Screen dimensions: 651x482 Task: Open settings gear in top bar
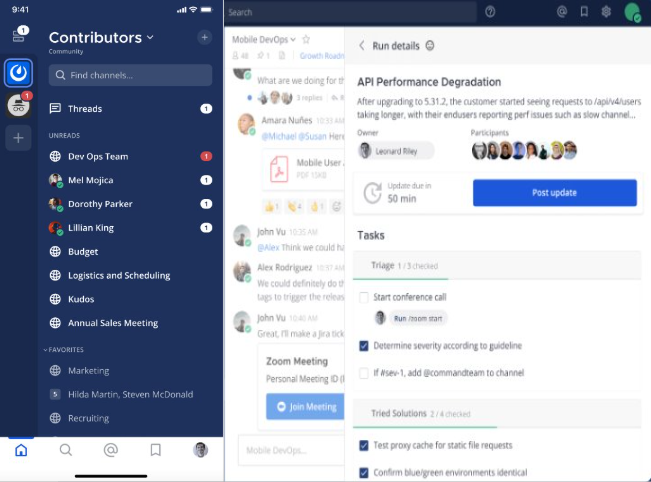[x=606, y=12]
